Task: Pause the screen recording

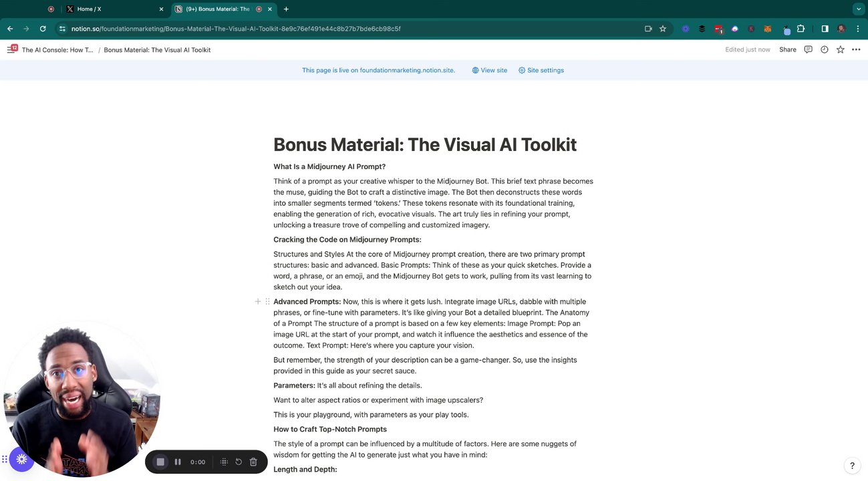Action: pos(178,462)
